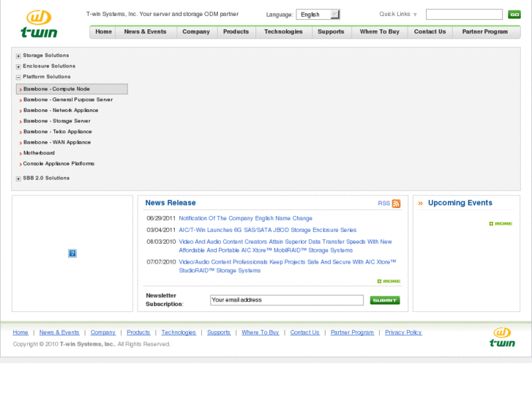This screenshot has height=399, width=532.
Task: Open the RSS feed icon
Action: [396, 204]
